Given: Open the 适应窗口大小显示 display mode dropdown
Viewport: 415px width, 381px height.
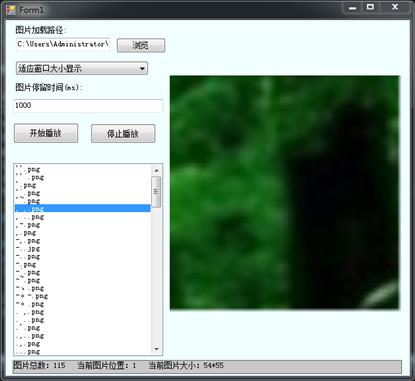Looking at the screenshot, I should click(x=82, y=69).
